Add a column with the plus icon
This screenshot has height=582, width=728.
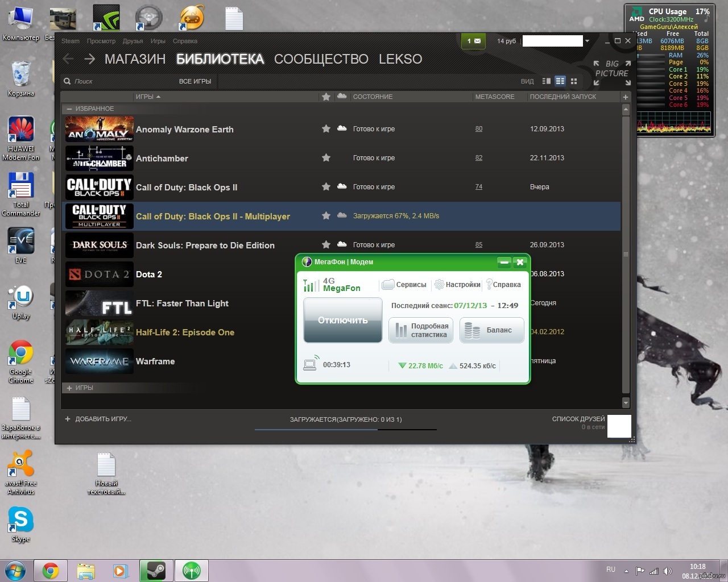point(626,97)
